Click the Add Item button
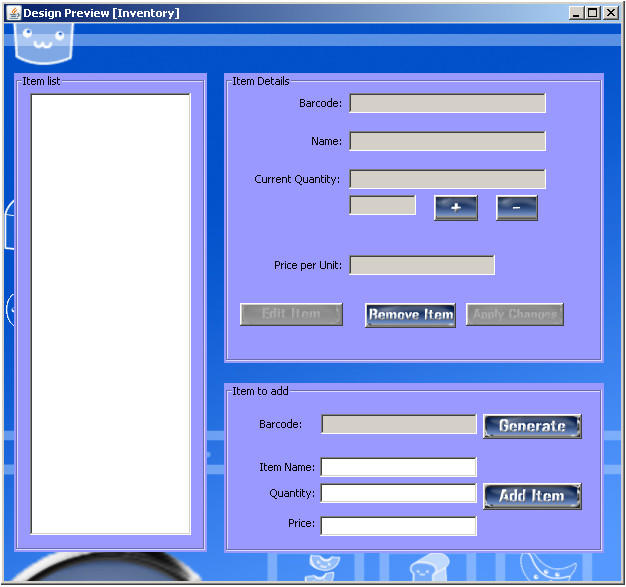626x587 pixels. [x=532, y=496]
